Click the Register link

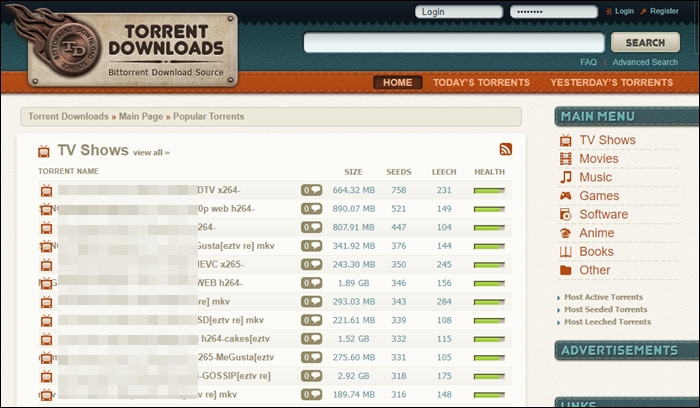point(664,11)
